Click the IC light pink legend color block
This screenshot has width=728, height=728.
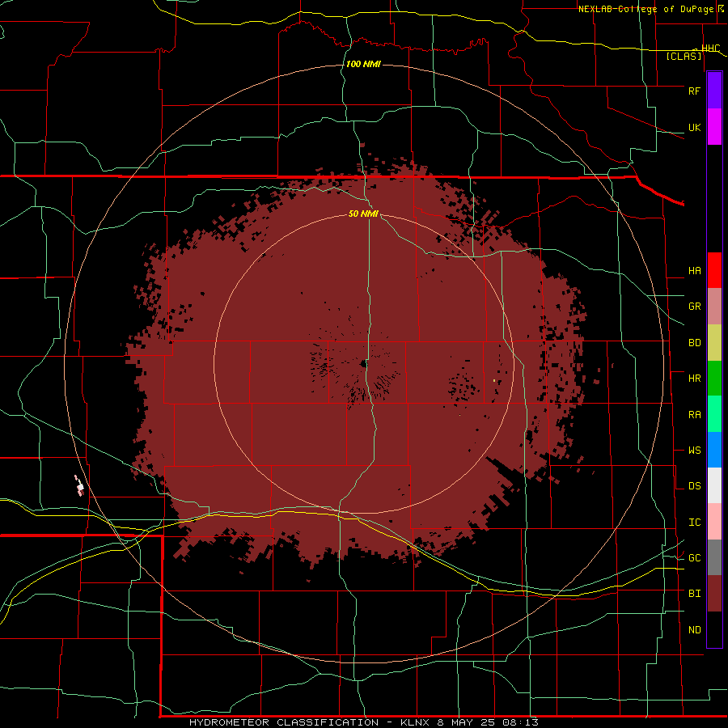click(714, 522)
